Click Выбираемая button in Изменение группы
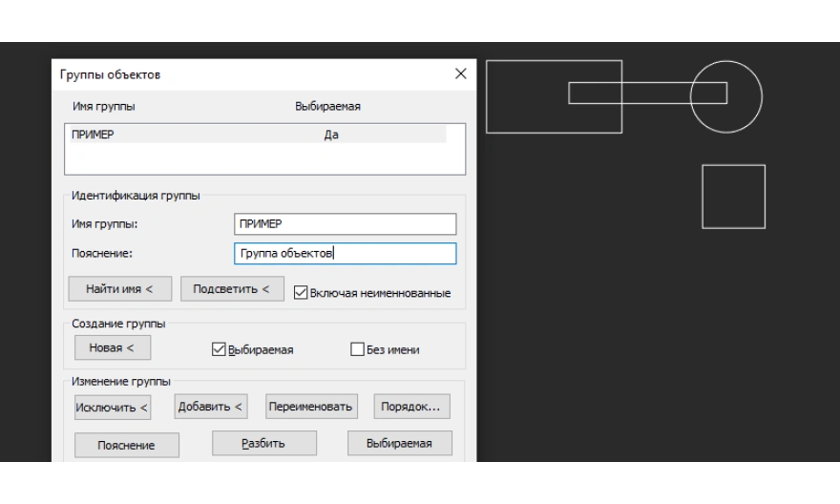This screenshot has height=504, width=840. [x=400, y=443]
